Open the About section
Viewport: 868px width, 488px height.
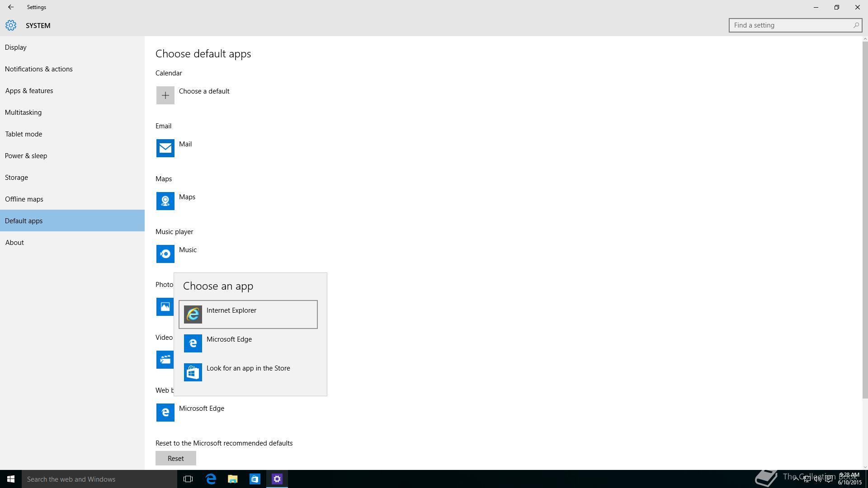point(72,243)
